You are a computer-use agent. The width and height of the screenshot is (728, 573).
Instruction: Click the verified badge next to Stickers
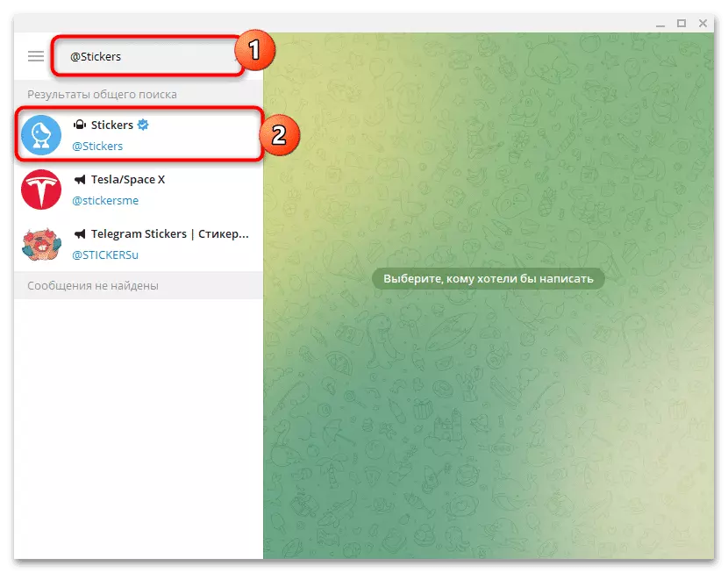pyautogui.click(x=143, y=125)
